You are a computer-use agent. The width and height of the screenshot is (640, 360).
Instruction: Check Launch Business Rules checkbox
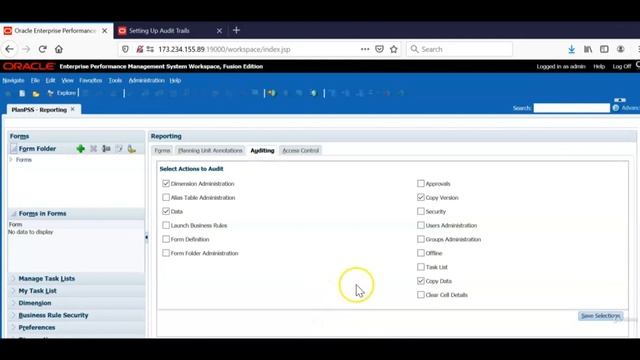(166, 225)
